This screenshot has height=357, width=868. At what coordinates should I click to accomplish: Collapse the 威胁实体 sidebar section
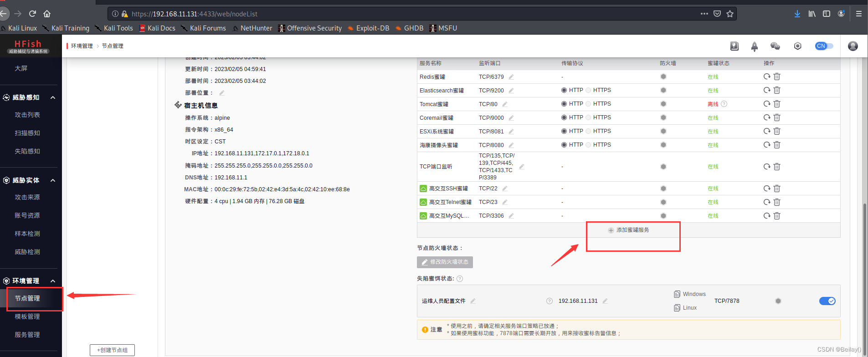pos(53,180)
